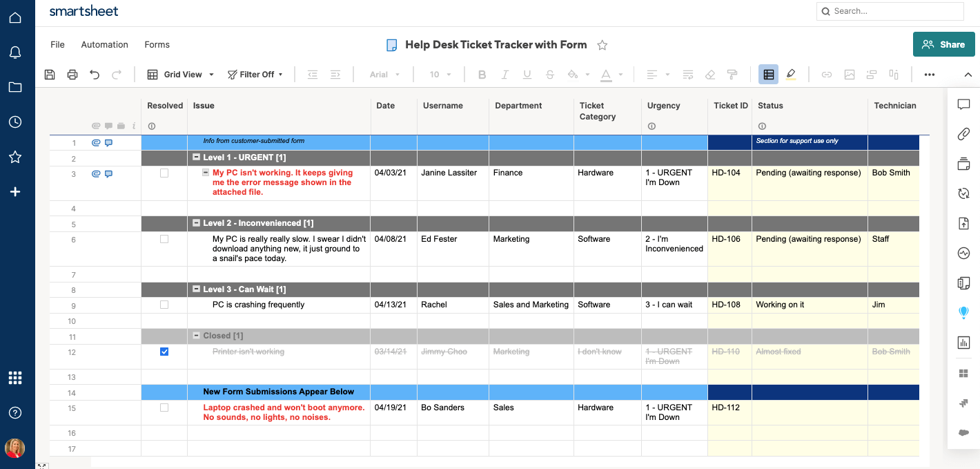980x469 pixels.
Task: Open Notifications bell in sidebar
Action: (x=15, y=52)
